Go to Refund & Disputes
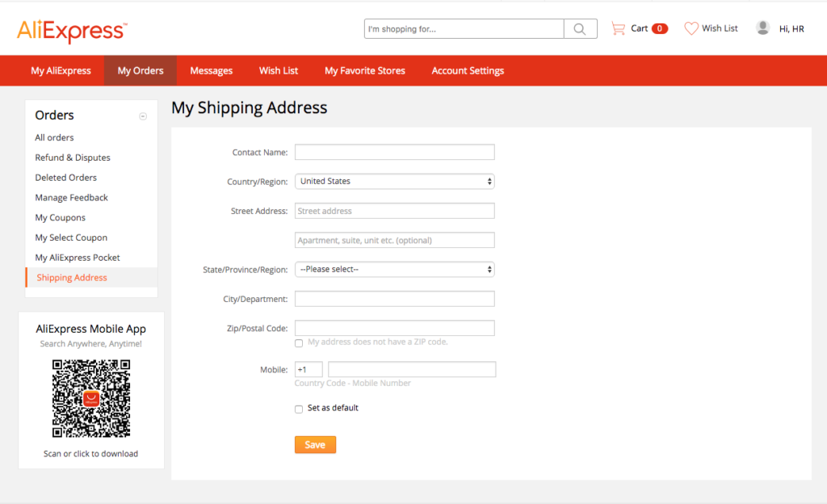827x504 pixels. [73, 157]
